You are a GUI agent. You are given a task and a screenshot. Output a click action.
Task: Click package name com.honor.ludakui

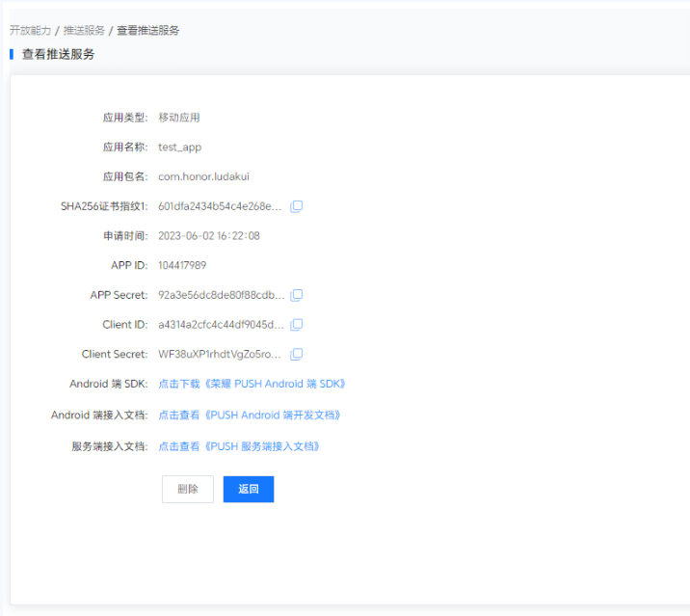click(203, 176)
